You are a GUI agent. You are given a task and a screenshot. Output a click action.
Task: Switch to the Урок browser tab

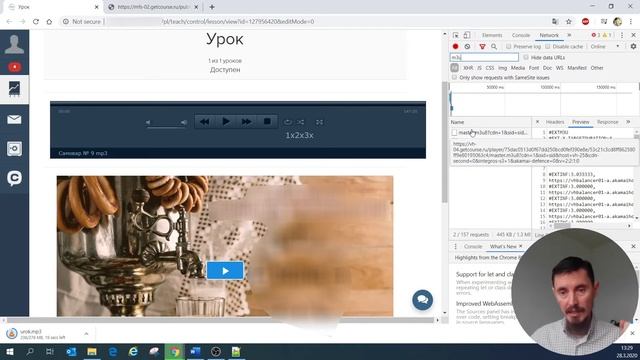point(53,7)
